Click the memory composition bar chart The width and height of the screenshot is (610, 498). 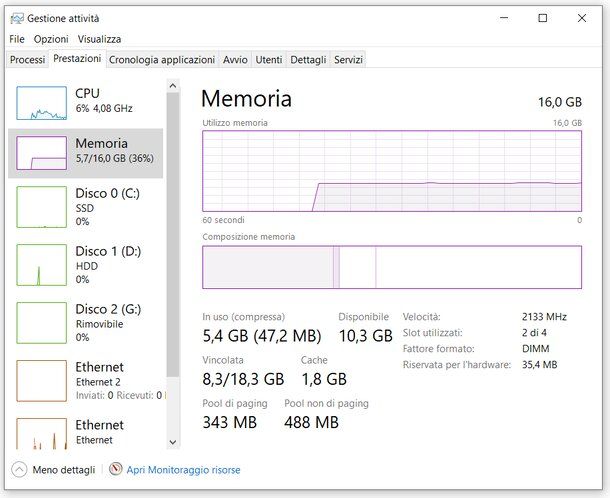click(x=391, y=267)
